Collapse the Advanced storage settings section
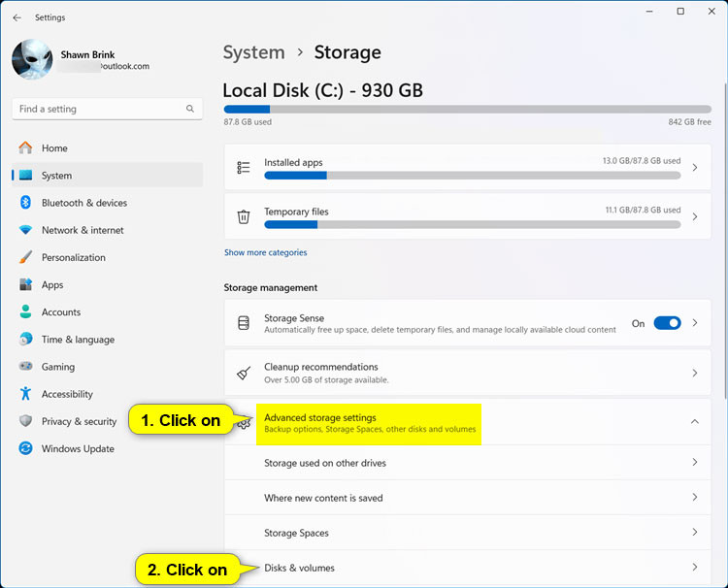Screen dimensions: 728x588 point(694,422)
